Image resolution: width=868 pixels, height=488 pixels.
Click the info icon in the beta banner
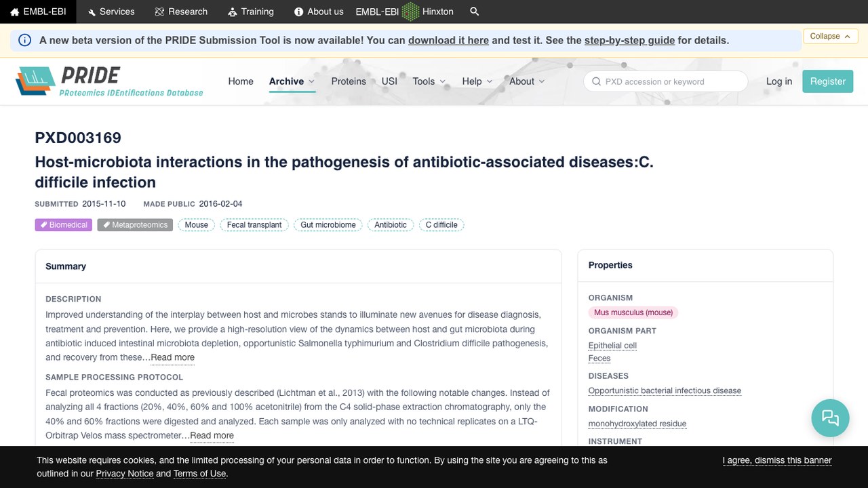(x=24, y=40)
